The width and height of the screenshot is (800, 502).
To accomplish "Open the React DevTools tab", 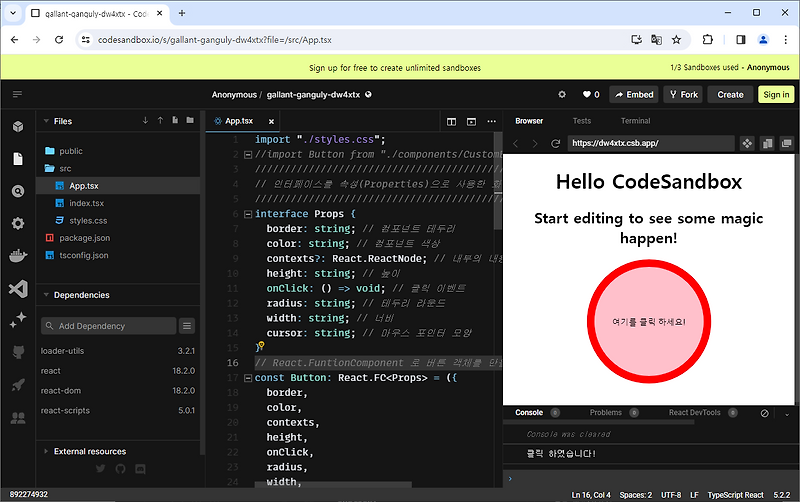I will (x=694, y=413).
